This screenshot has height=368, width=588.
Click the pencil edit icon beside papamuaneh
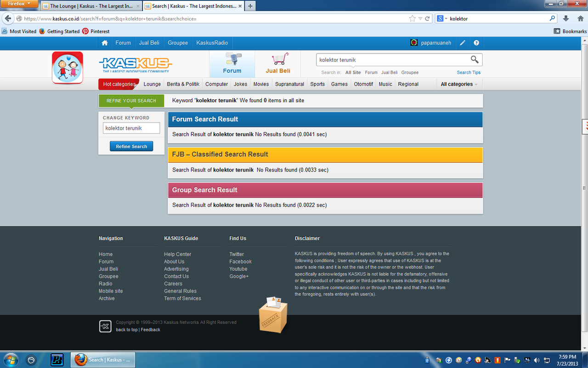pyautogui.click(x=463, y=43)
